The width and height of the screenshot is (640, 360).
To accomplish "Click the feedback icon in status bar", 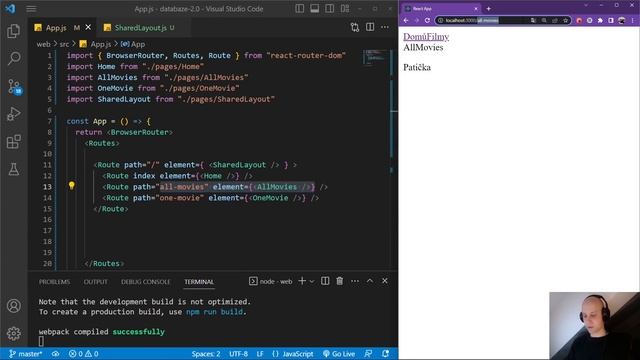I will [x=368, y=354].
